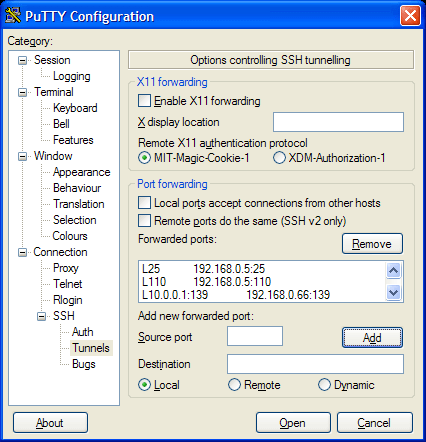Click the PuTTY icon in the title bar
Viewport: 426px width, 442px height.
click(x=13, y=16)
